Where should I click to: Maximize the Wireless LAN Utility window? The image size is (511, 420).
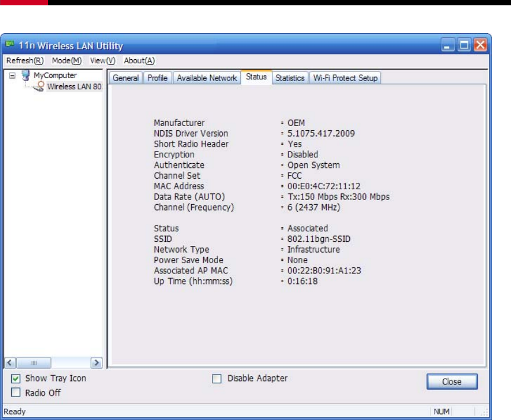click(465, 46)
